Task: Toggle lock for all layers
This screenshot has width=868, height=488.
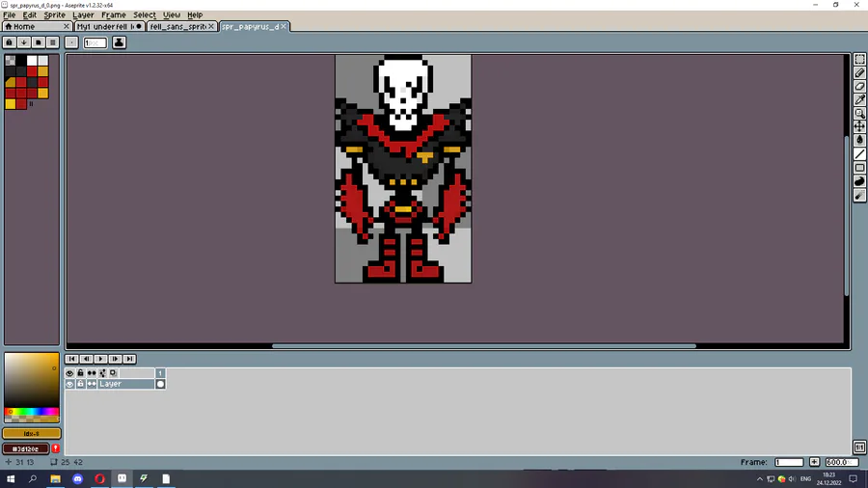Action: (80, 373)
